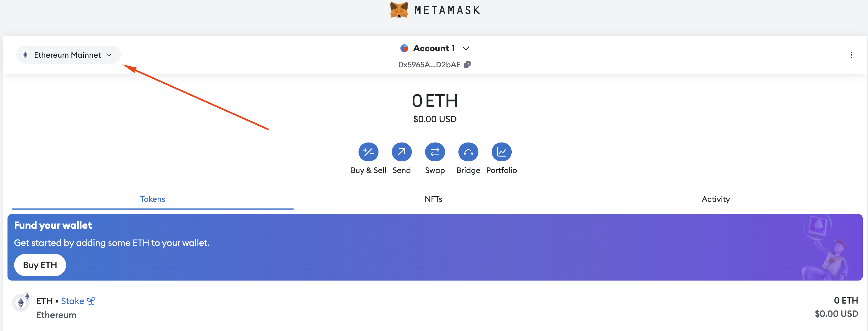
Task: Click the 0x5965A...D2bAE address text
Action: point(429,65)
